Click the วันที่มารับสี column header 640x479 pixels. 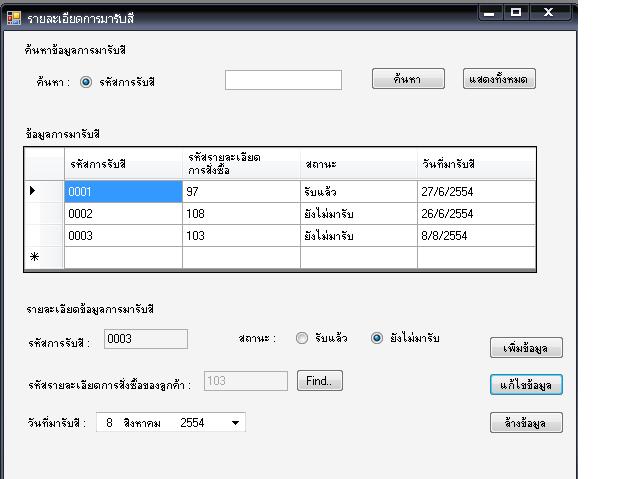(x=476, y=164)
